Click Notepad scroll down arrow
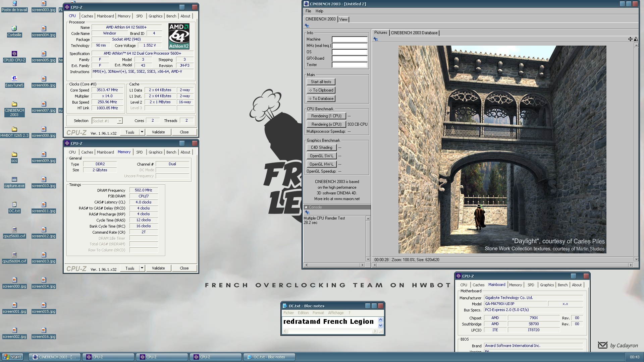644x362 pixels. [380, 325]
